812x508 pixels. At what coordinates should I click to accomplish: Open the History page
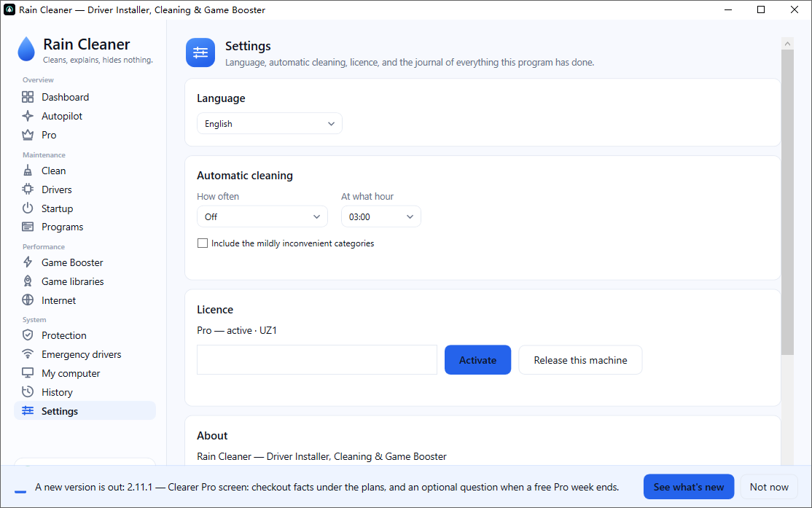(x=85, y=392)
